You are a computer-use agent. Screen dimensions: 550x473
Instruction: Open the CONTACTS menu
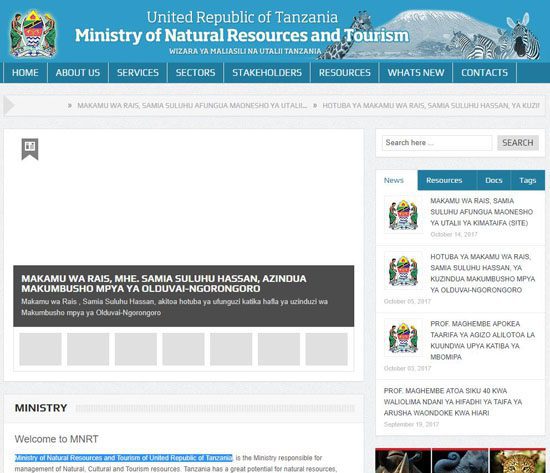click(x=484, y=73)
